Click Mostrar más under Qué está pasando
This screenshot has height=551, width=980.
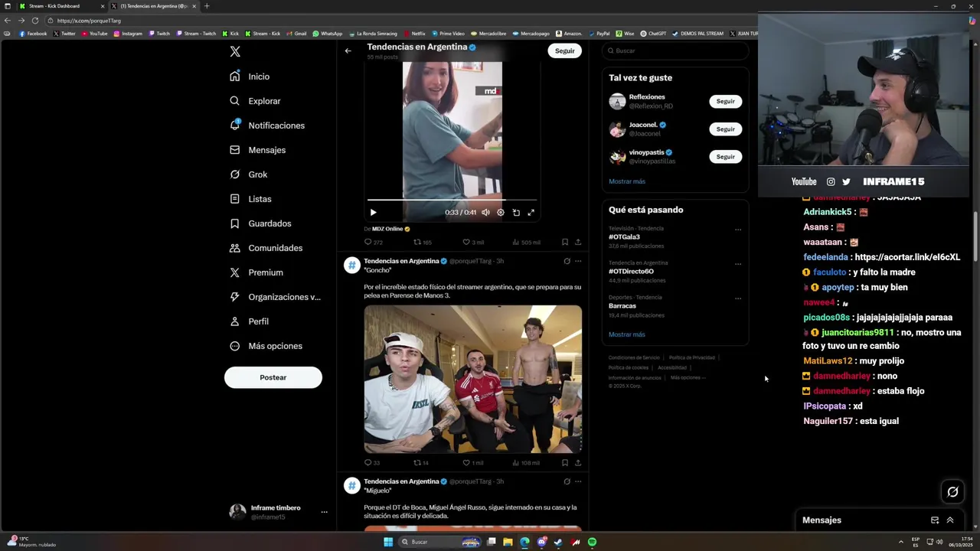coord(627,334)
